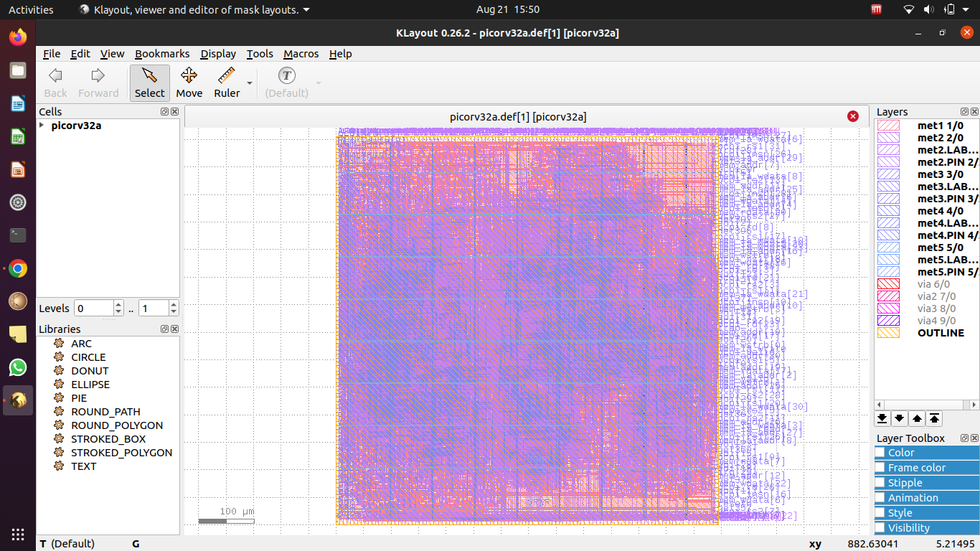The image size is (980, 551).
Task: Expand the picorv32a cell tree entry
Action: 41,125
